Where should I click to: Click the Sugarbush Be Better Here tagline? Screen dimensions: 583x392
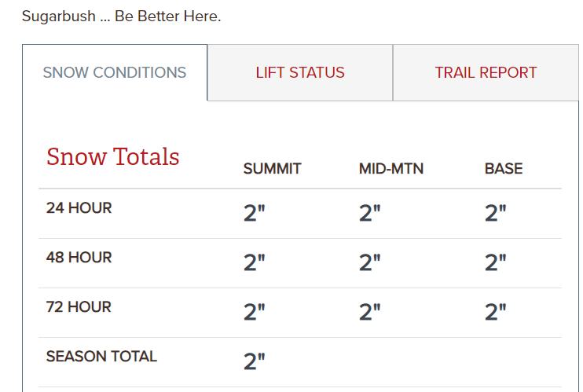tap(122, 16)
